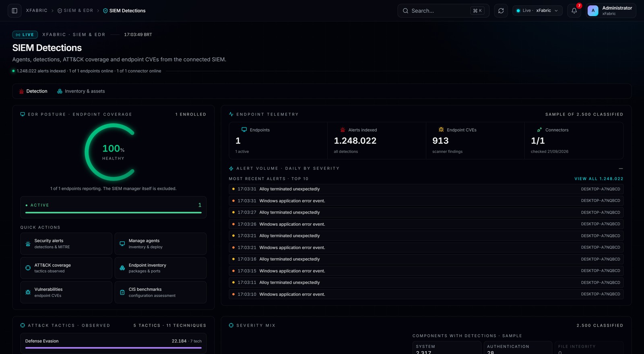Click the Connectors plug icon
The height and width of the screenshot is (354, 644).
tap(539, 130)
